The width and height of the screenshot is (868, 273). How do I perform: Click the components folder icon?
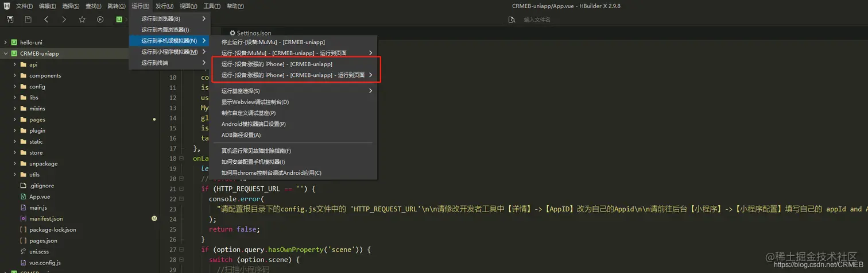coord(23,75)
